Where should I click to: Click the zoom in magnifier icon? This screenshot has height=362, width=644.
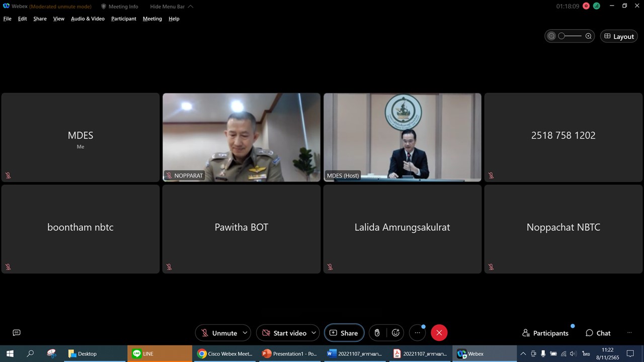pyautogui.click(x=588, y=36)
